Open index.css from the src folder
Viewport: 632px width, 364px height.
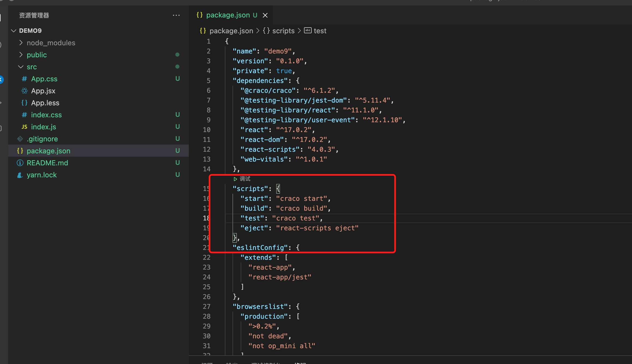point(46,115)
